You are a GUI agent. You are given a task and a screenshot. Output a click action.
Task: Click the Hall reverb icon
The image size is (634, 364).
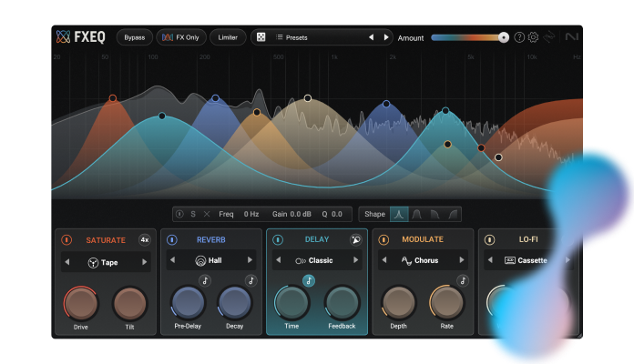(x=200, y=260)
